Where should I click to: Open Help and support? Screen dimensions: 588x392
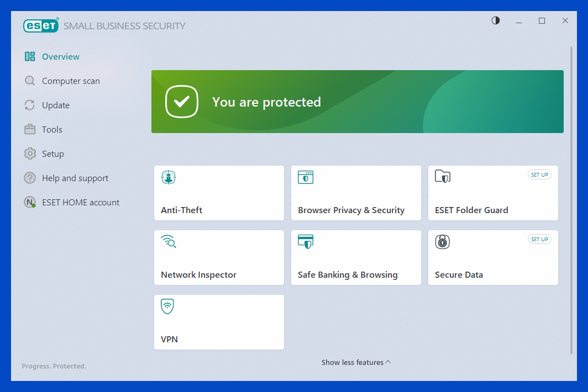coord(75,178)
